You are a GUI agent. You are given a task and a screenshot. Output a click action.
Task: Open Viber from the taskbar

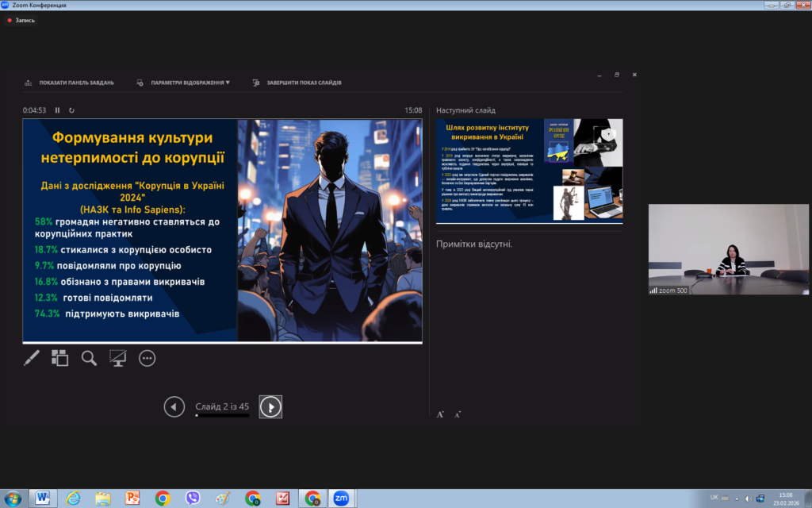(193, 498)
